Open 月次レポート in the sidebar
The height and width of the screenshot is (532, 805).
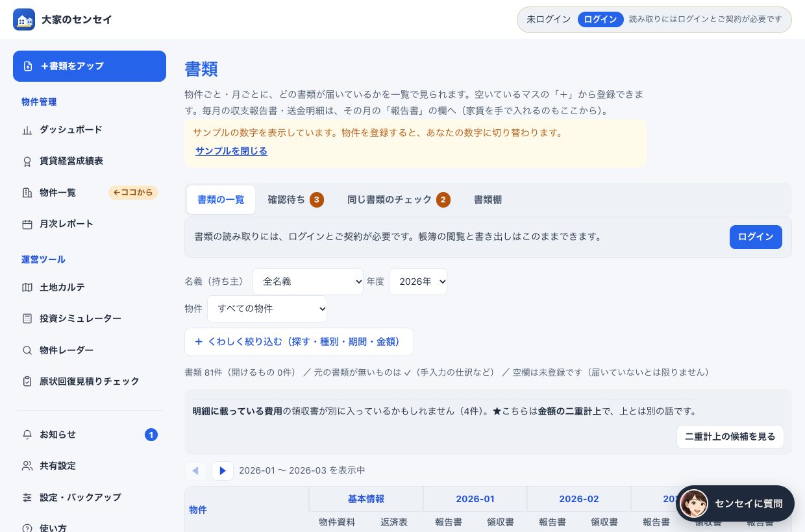tap(90, 224)
